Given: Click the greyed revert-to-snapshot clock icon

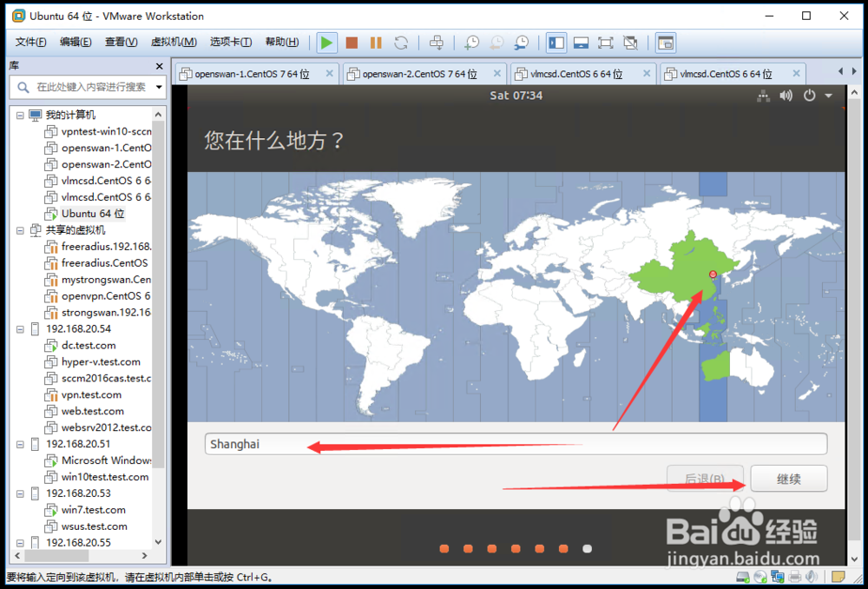Looking at the screenshot, I should tap(496, 43).
